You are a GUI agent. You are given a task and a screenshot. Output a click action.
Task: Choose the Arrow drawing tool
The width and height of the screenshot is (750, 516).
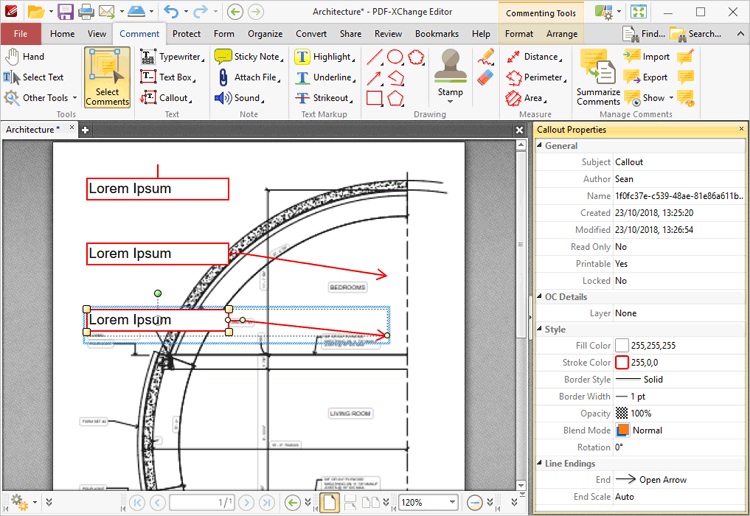click(374, 77)
